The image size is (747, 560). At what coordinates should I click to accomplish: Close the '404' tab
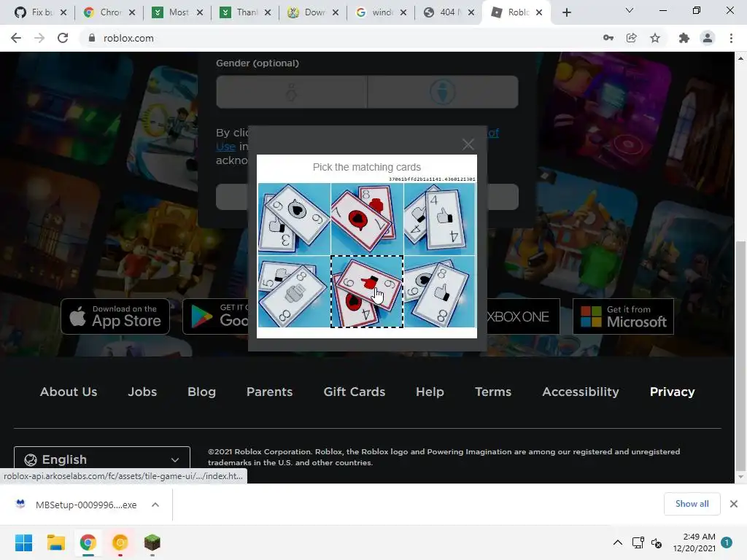pyautogui.click(x=471, y=12)
